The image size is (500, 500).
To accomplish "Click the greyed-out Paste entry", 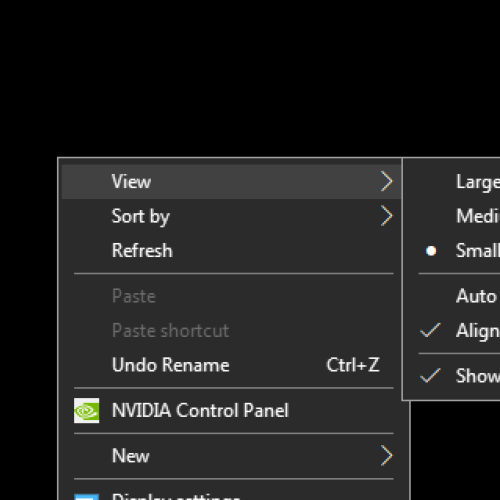I will pos(231,296).
